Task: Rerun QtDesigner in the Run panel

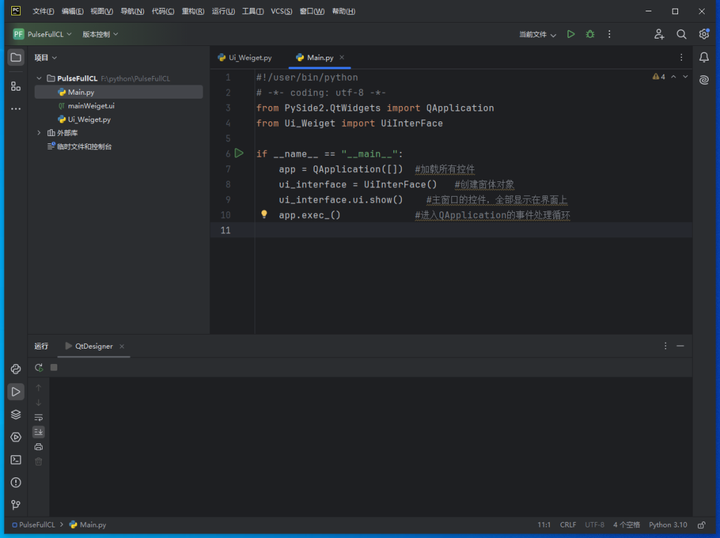Action: coord(39,368)
